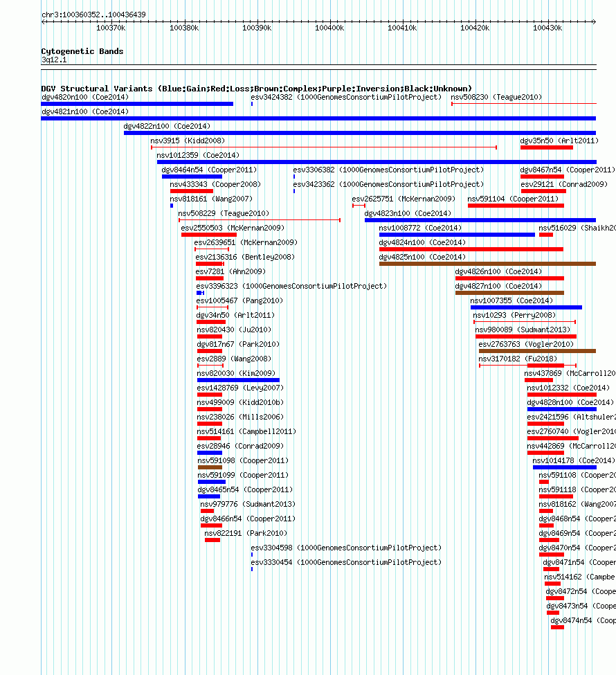Click nsv820030 (Kim2009) label
616x675 pixels.
236,374
